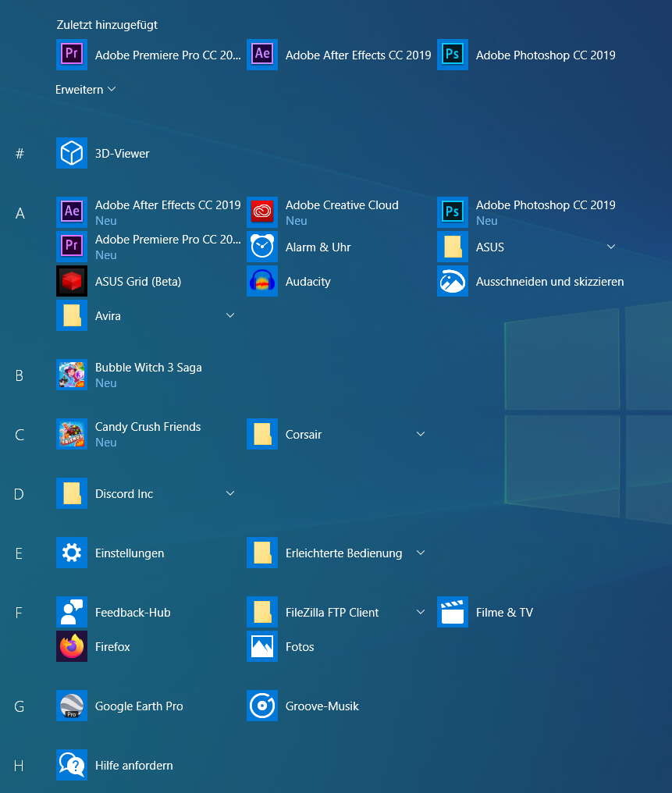Screen dimensions: 672x793
Task: Click the 'Hilfe anfordern' label
Action: pos(134,766)
